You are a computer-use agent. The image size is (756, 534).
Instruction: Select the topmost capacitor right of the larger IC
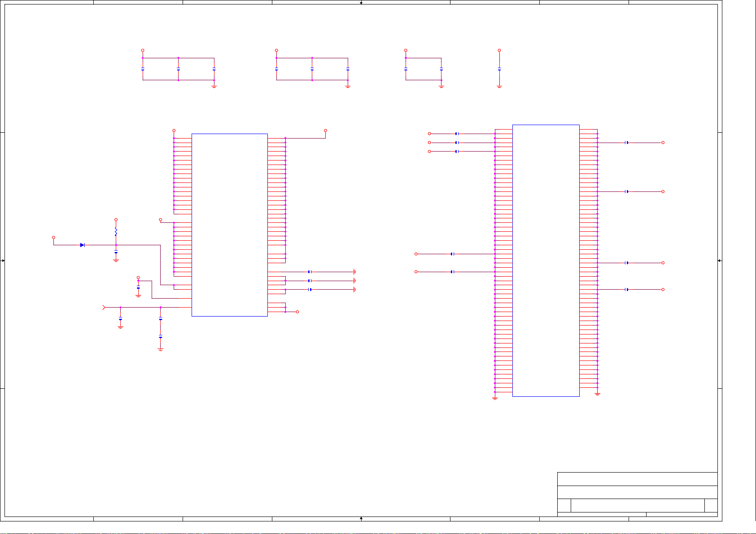pyautogui.click(x=627, y=143)
